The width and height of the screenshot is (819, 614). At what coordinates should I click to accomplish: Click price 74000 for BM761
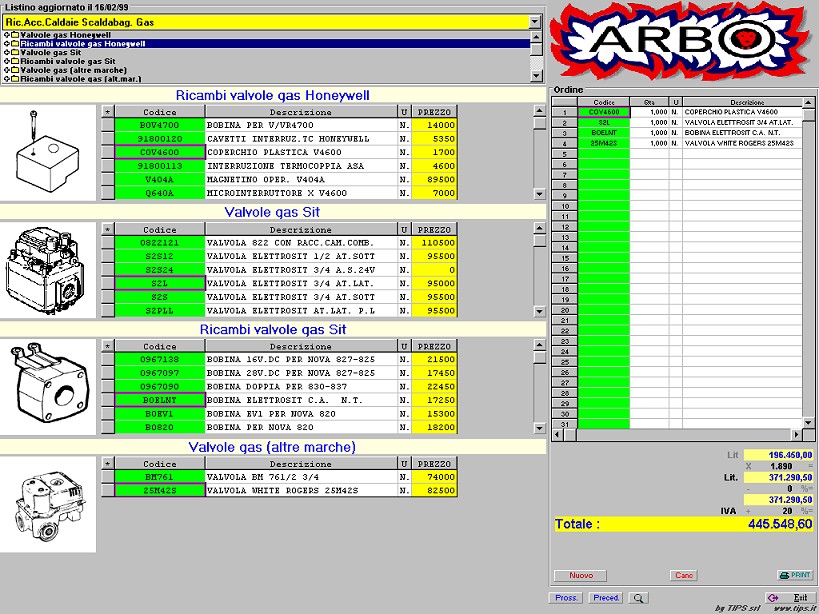[x=434, y=477]
